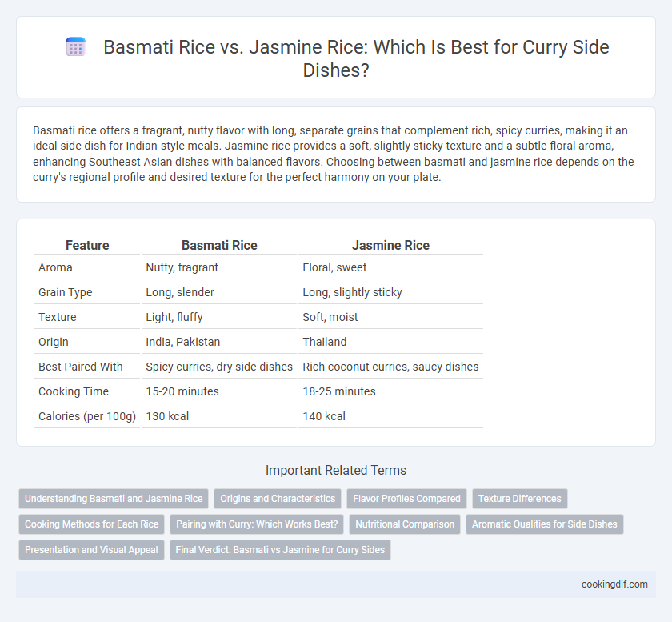Screen dimensions: 672x622
Task: Click the calendar icon beside the title
Action: click(76, 46)
